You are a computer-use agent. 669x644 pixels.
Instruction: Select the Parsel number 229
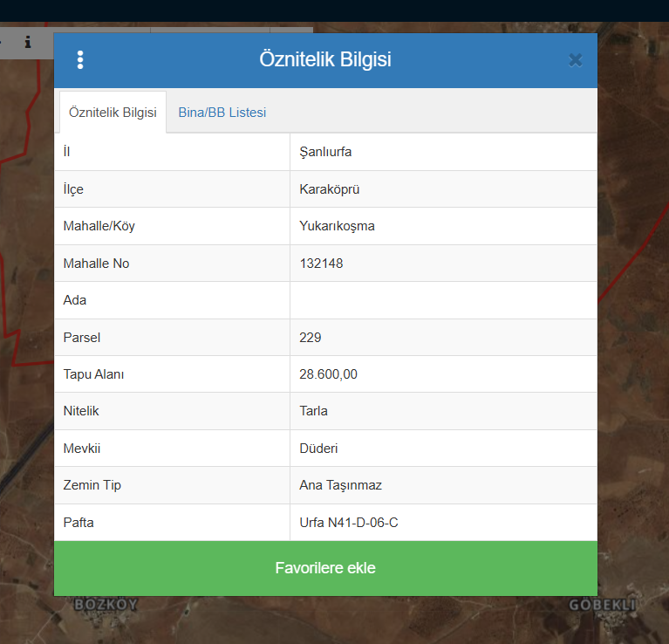(311, 337)
